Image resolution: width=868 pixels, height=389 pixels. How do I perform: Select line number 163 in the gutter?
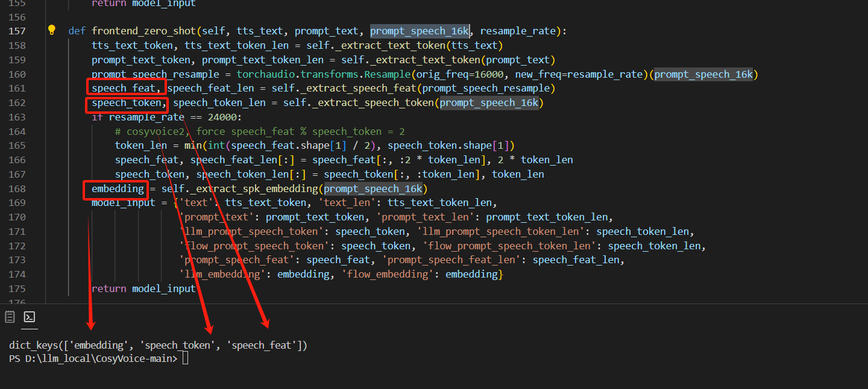coord(17,117)
